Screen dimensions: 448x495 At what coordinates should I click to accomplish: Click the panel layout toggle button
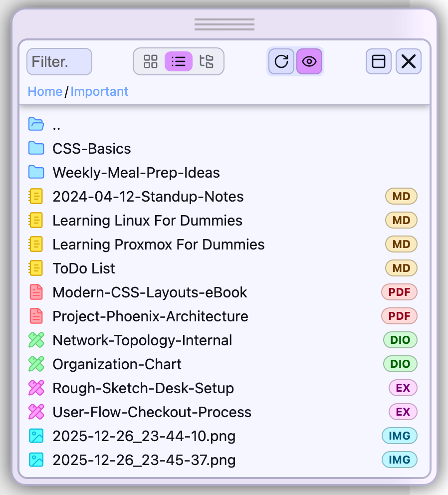coord(379,61)
